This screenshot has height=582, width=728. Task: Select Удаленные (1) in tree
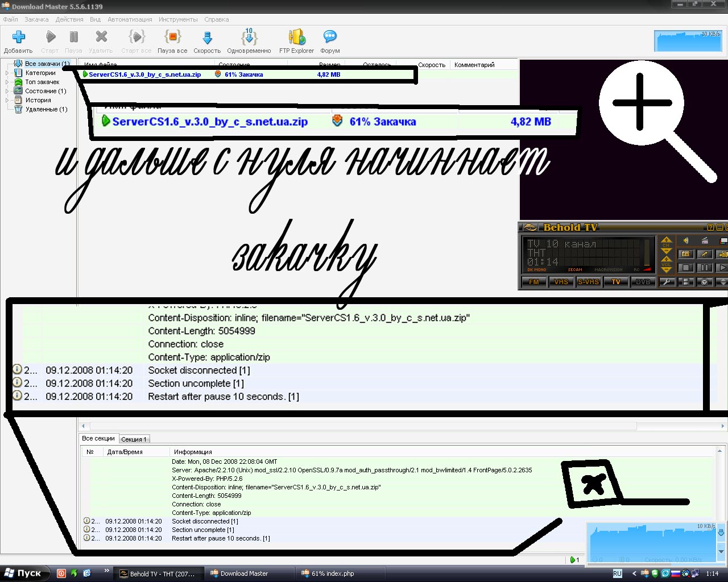coord(46,109)
